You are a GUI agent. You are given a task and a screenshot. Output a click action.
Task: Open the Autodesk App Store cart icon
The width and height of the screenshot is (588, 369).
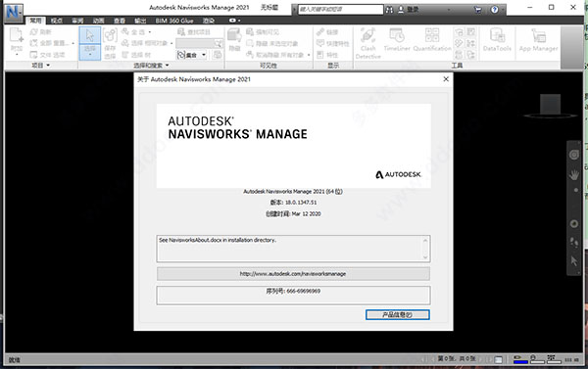[478, 10]
